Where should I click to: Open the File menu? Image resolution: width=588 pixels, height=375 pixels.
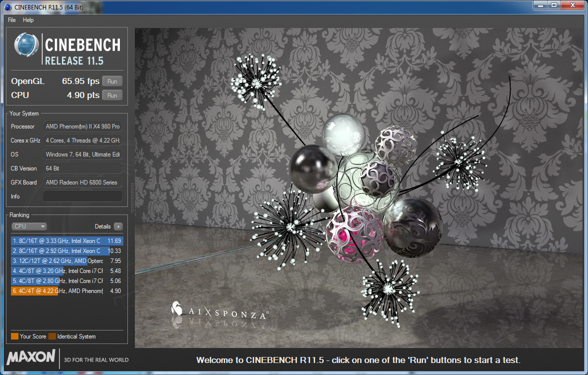(12, 20)
